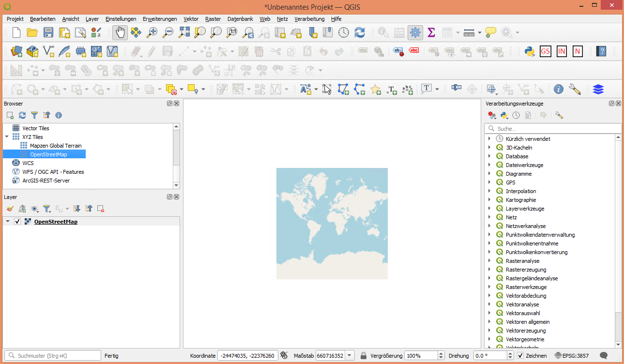
Task: Open the statistical summary sigma icon
Action: click(431, 32)
